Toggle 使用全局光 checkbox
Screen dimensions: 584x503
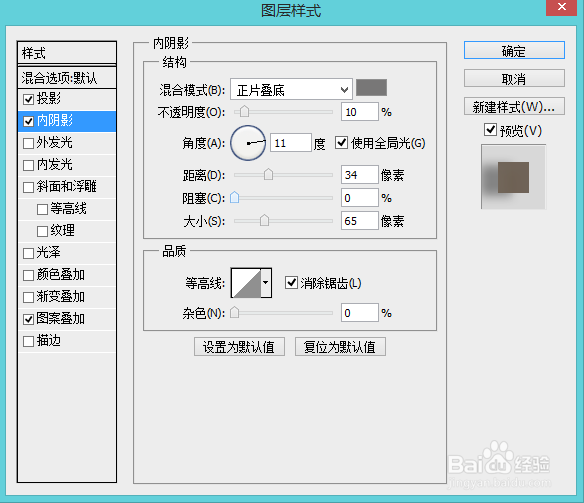click(x=341, y=143)
